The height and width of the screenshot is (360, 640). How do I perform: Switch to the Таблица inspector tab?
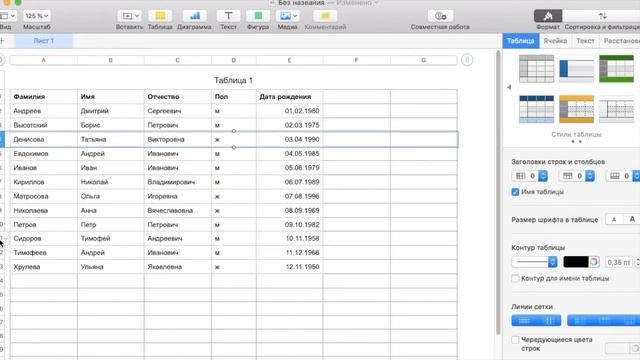[x=520, y=41]
